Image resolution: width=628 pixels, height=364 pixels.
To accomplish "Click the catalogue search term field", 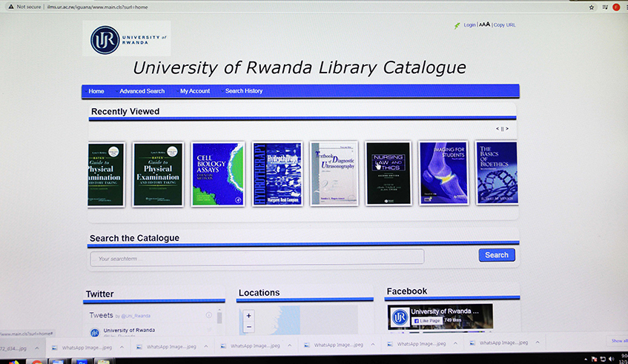I will click(257, 257).
